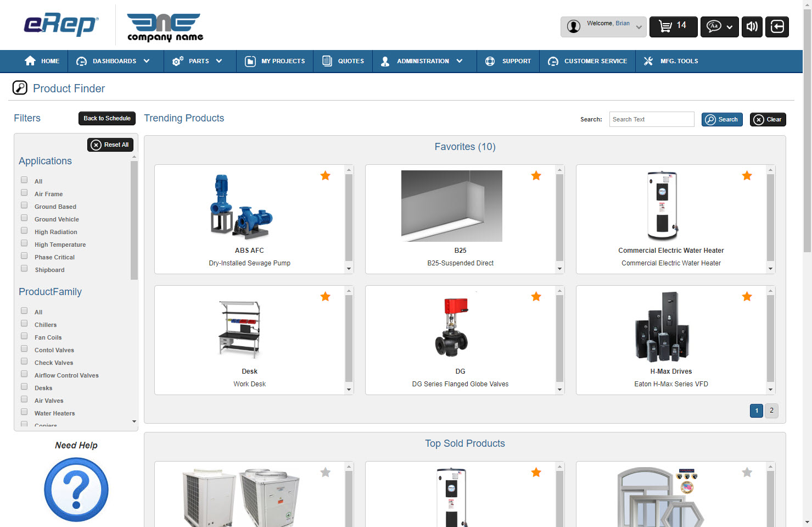Check the High Radiation application filter
The image size is (812, 527).
click(24, 231)
